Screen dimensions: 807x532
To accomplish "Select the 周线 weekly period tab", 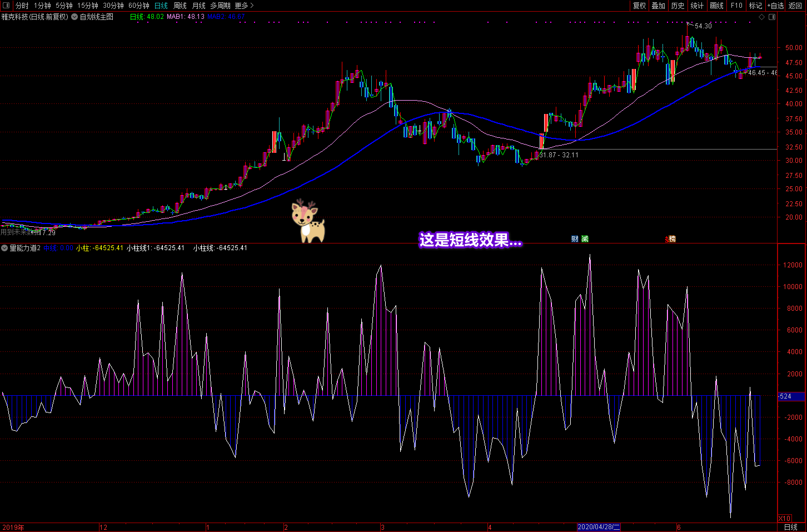I will 180,6.
